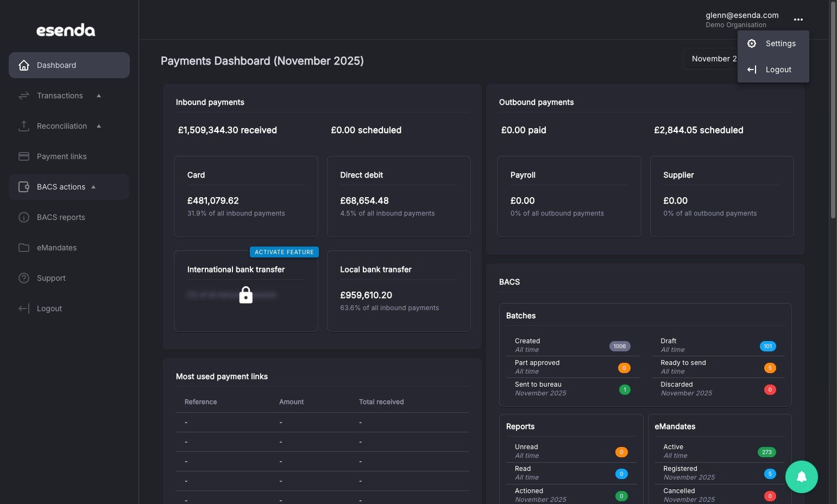Click the Payment links card icon
The width and height of the screenshot is (837, 504).
click(24, 156)
